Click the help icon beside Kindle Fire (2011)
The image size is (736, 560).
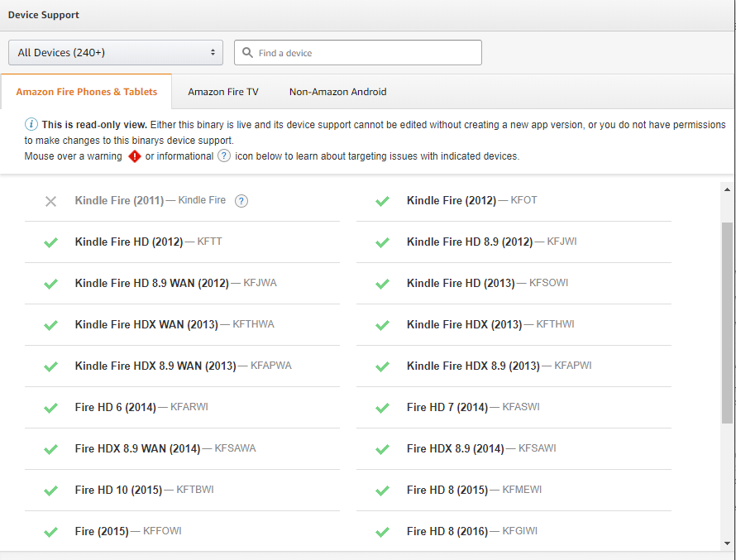click(241, 201)
